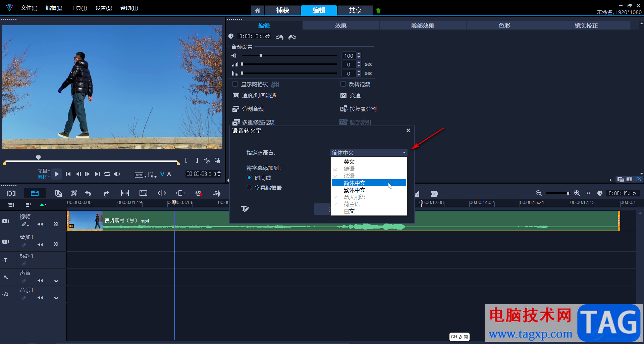Click Split Audio option
Viewport: 644px width, 344px height.
coord(248,109)
